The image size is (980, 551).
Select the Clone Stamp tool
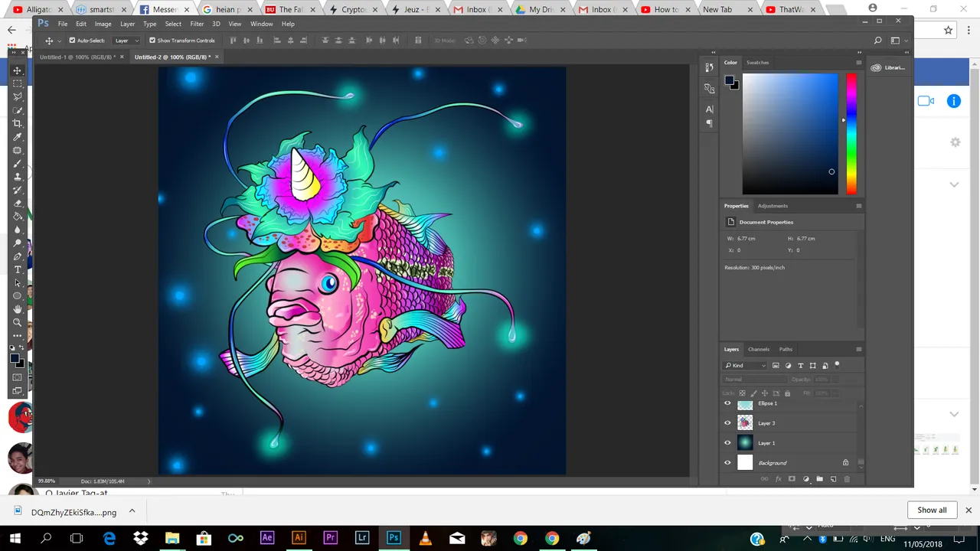[17, 177]
